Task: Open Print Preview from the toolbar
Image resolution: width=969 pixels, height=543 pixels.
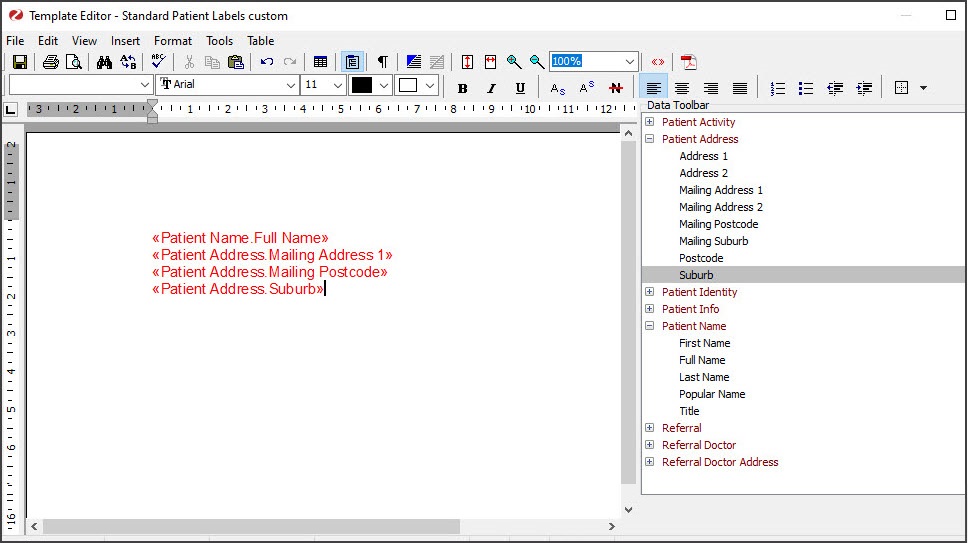Action: click(73, 62)
